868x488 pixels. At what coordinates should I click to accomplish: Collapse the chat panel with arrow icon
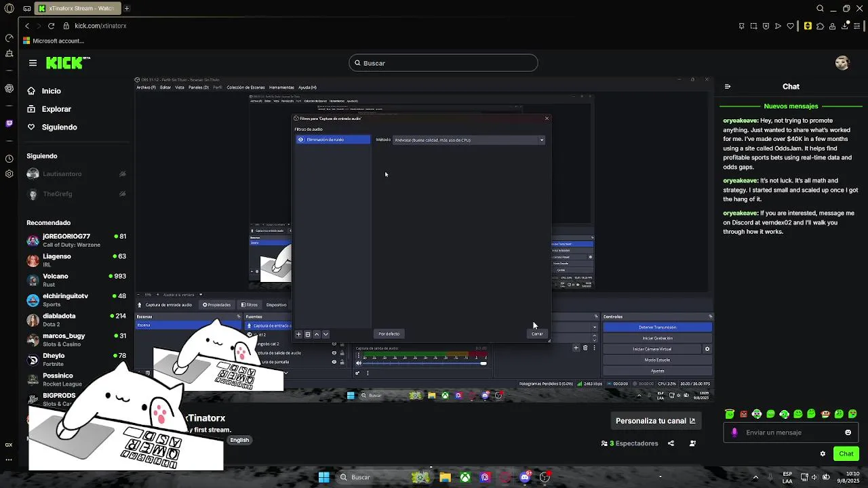[728, 87]
